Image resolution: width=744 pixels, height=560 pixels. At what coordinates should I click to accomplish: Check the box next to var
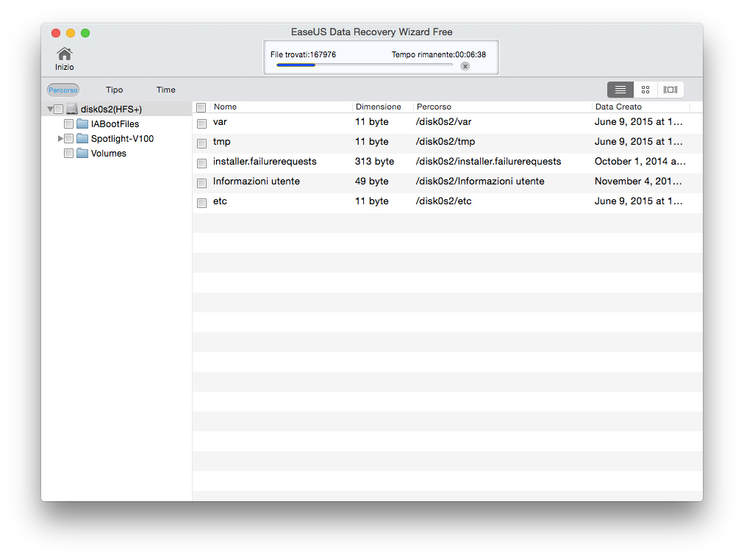(x=201, y=123)
